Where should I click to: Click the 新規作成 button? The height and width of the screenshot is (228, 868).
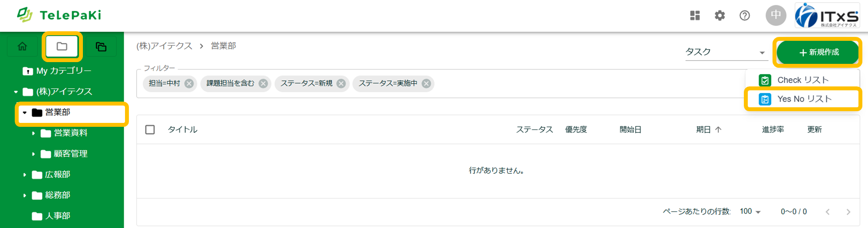818,52
